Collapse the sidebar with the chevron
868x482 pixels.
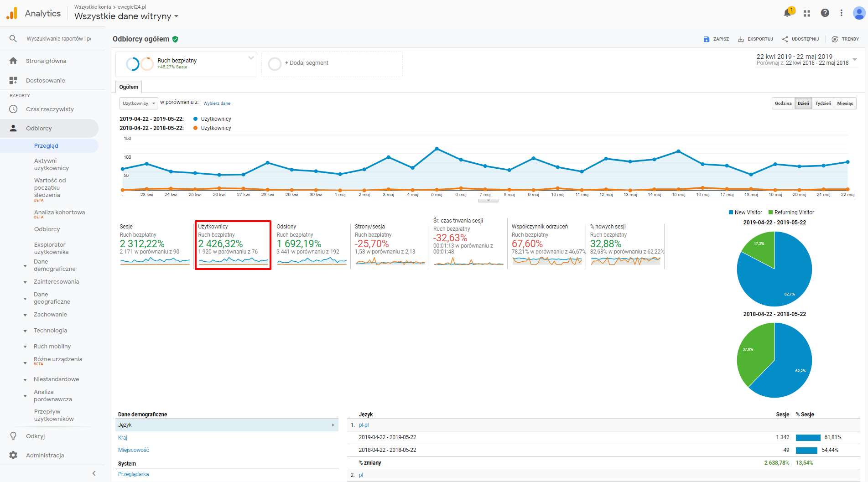pos(94,473)
